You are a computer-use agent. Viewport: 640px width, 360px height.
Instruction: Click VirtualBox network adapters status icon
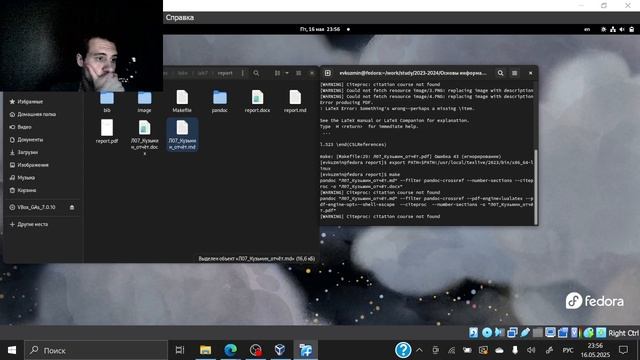pos(512,333)
